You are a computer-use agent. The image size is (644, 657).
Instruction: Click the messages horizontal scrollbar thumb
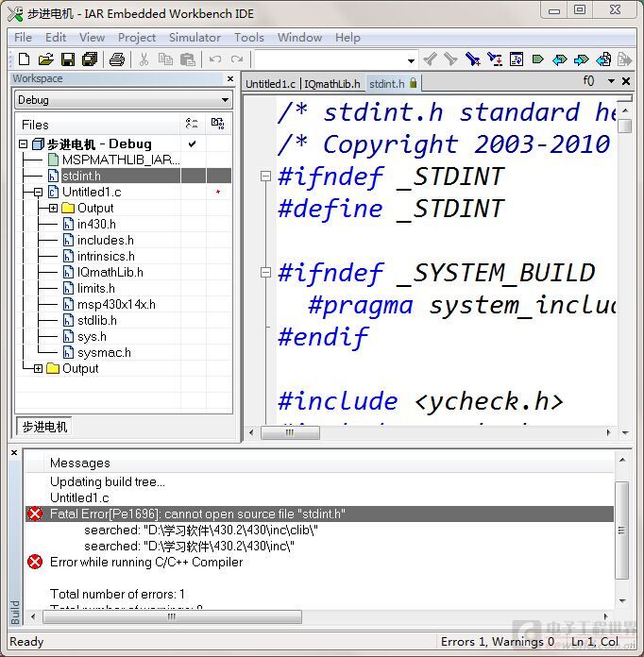tap(172, 616)
